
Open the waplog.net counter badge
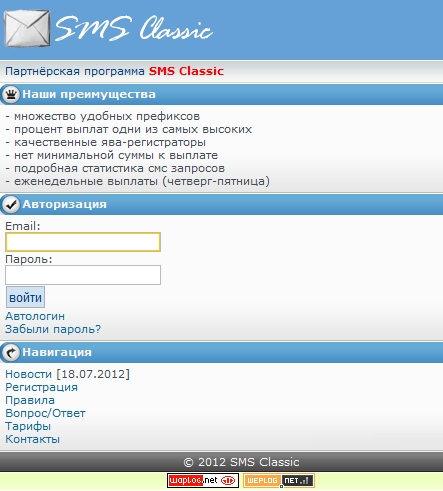coord(203,480)
